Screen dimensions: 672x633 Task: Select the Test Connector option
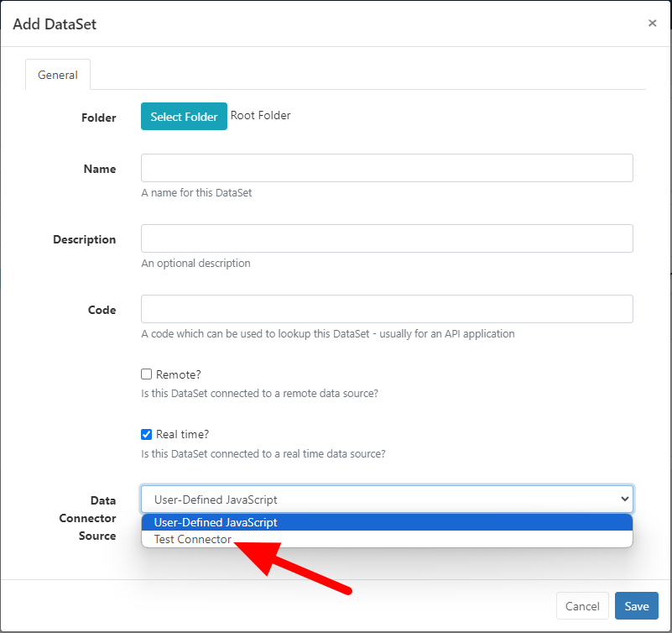coord(193,540)
